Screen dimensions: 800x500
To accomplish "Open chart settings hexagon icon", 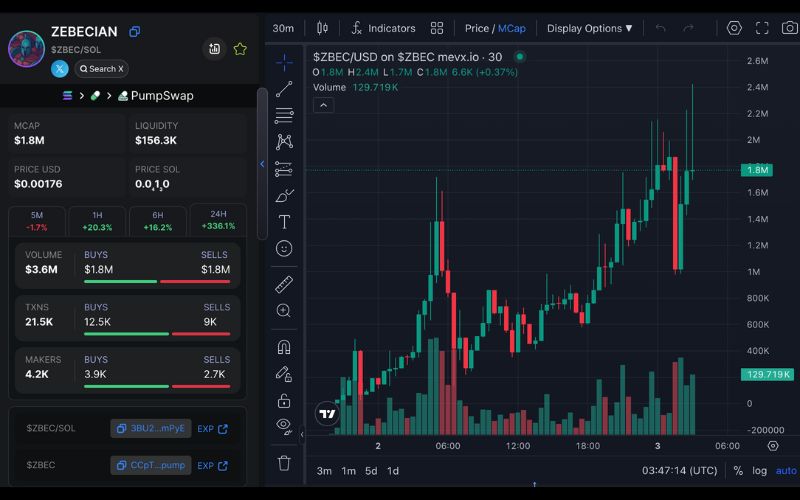I will pyautogui.click(x=734, y=28).
